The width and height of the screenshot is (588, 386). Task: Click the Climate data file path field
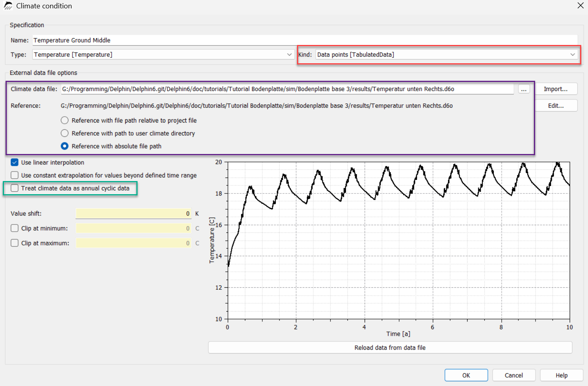coord(287,89)
